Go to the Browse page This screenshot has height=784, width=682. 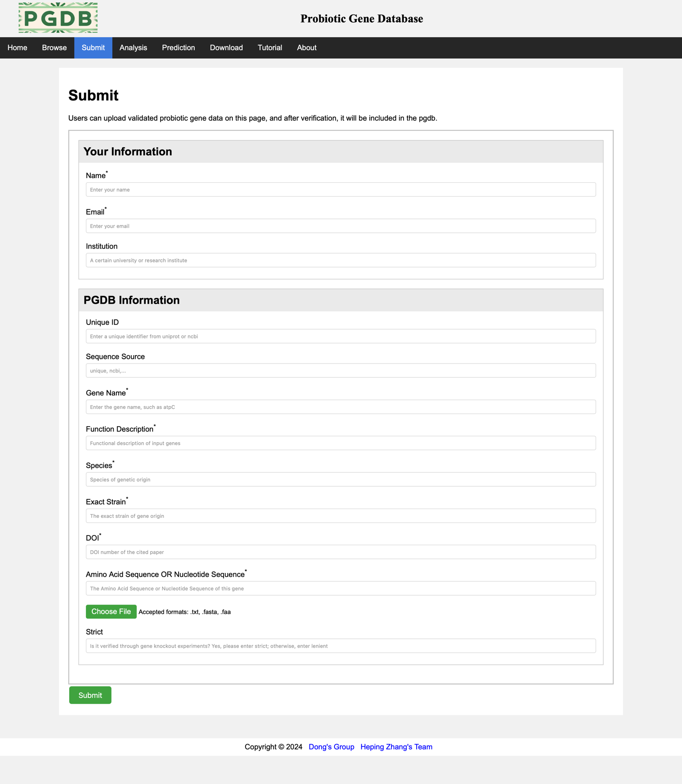54,48
